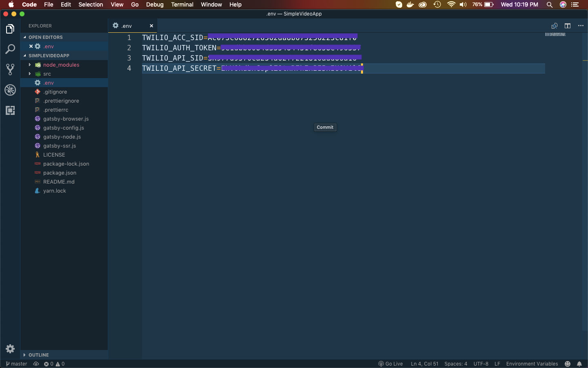Open the Help menu
588x368 pixels.
(x=235, y=4)
